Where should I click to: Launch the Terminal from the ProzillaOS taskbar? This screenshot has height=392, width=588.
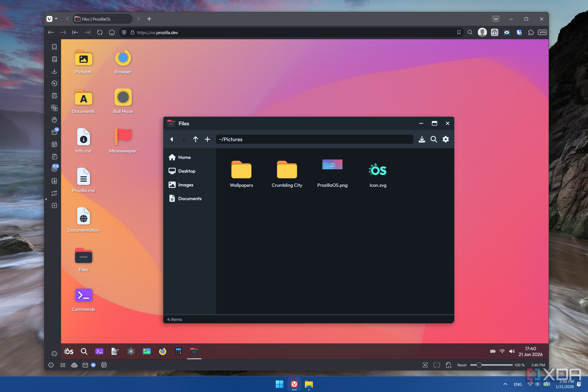99,351
